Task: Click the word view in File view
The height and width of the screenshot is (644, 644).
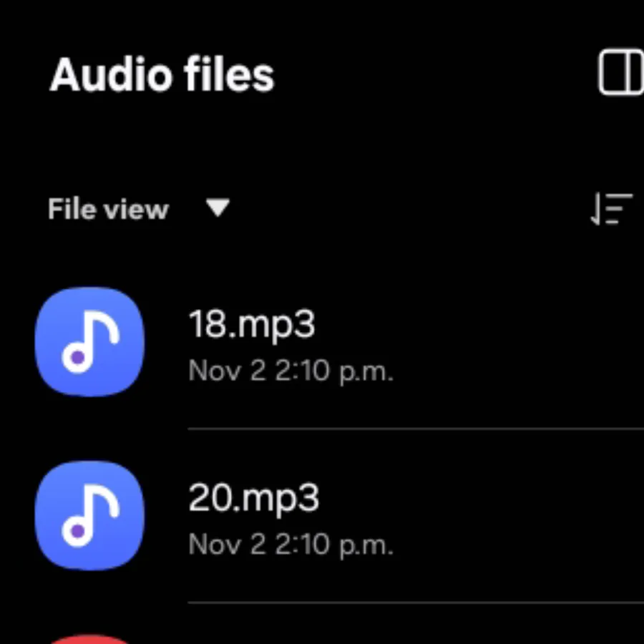Action: pyautogui.click(x=136, y=209)
